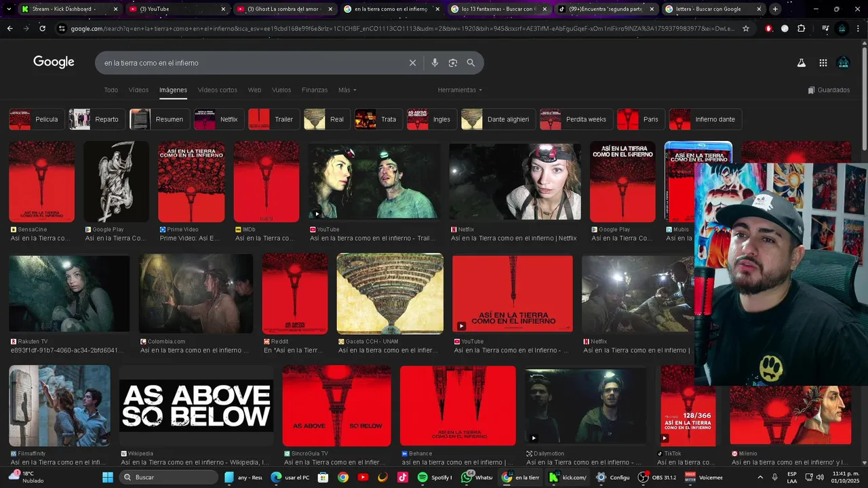Switch to the 'Vuelos' results tab
Image resolution: width=868 pixels, height=488 pixels.
[281, 90]
